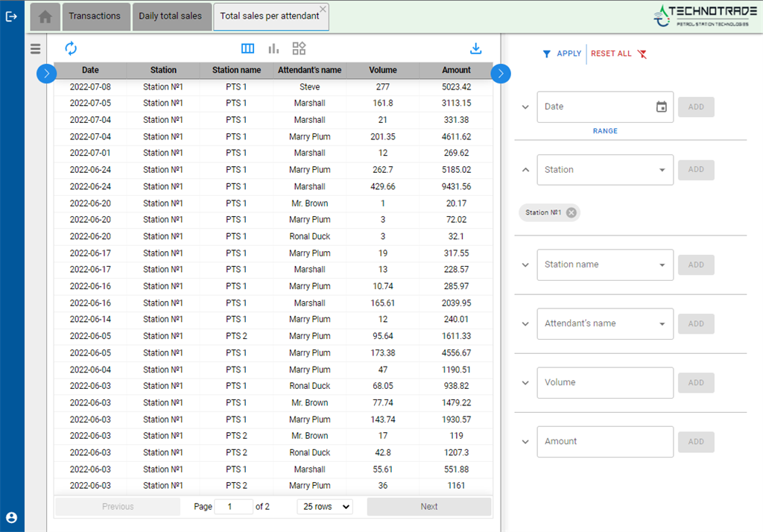Switch to the Transactions tab
763x532 pixels.
click(x=95, y=16)
